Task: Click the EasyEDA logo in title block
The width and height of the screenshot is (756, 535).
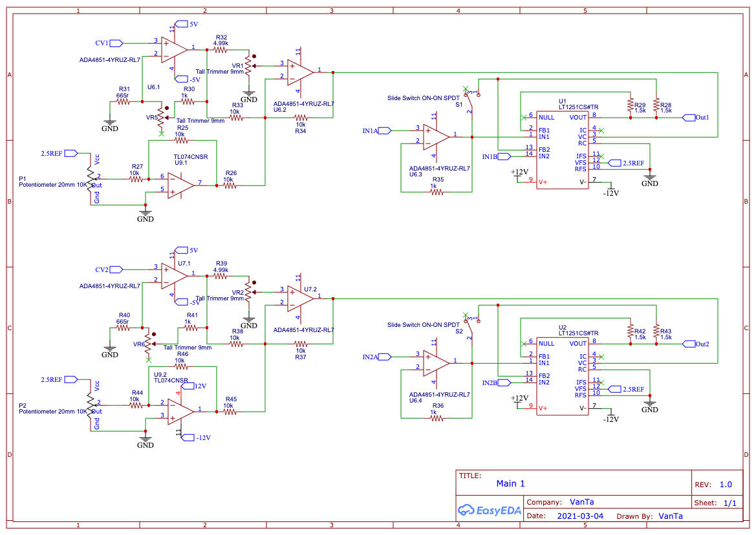Action: (x=490, y=510)
